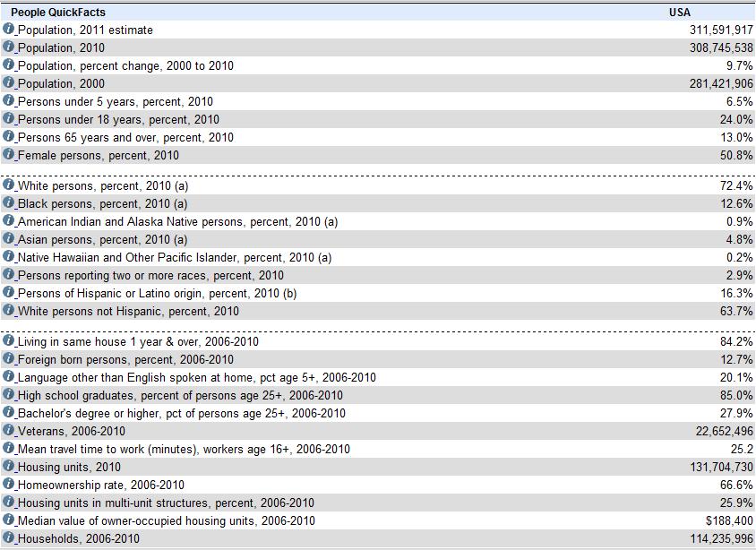Open the Housing units, 2010 link

tap(69, 467)
